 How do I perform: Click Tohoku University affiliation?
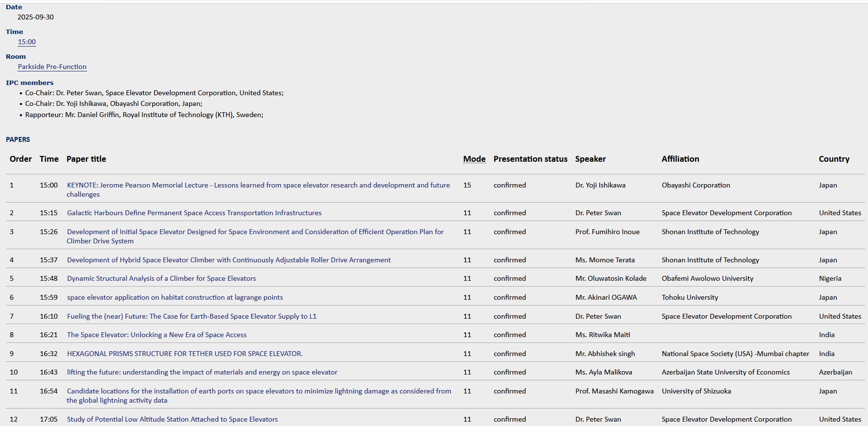690,297
